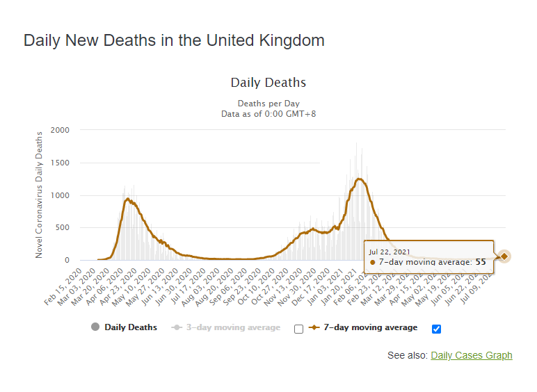
Task: Click the 3-day moving average line marker
Action: click(176, 327)
